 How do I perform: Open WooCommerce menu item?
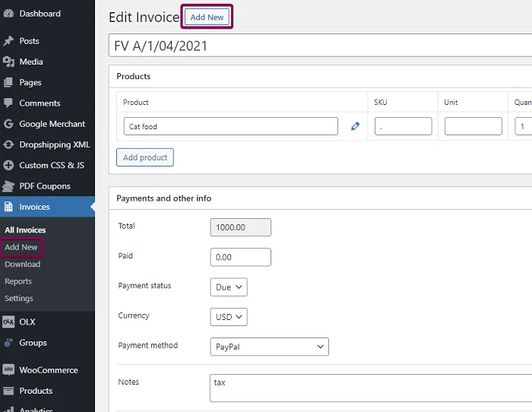(47, 370)
